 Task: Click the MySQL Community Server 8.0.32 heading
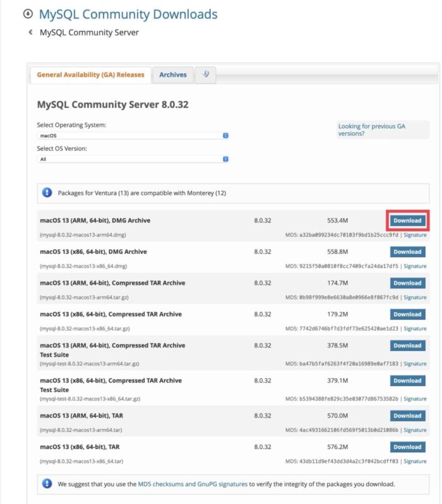112,104
